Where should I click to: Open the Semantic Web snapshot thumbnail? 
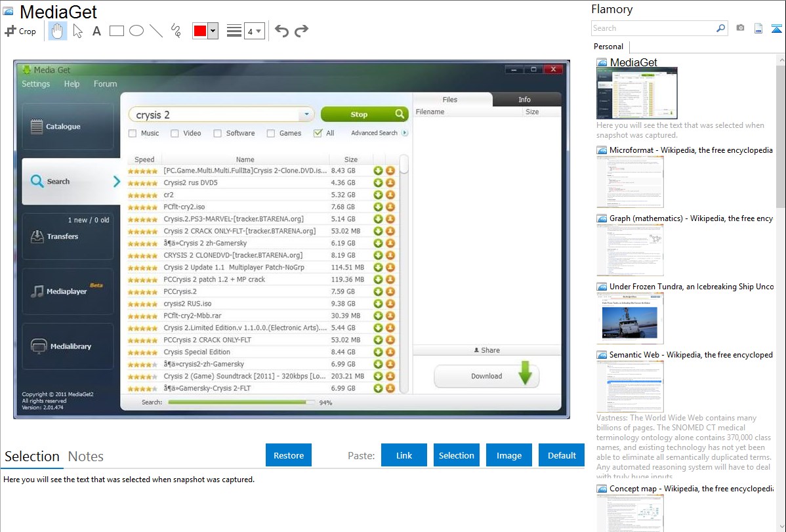pos(630,386)
